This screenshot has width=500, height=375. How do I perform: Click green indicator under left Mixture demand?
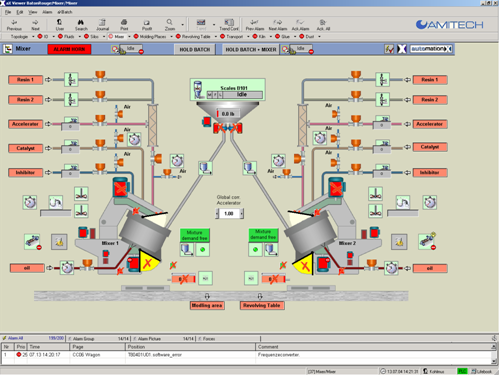(x=203, y=250)
